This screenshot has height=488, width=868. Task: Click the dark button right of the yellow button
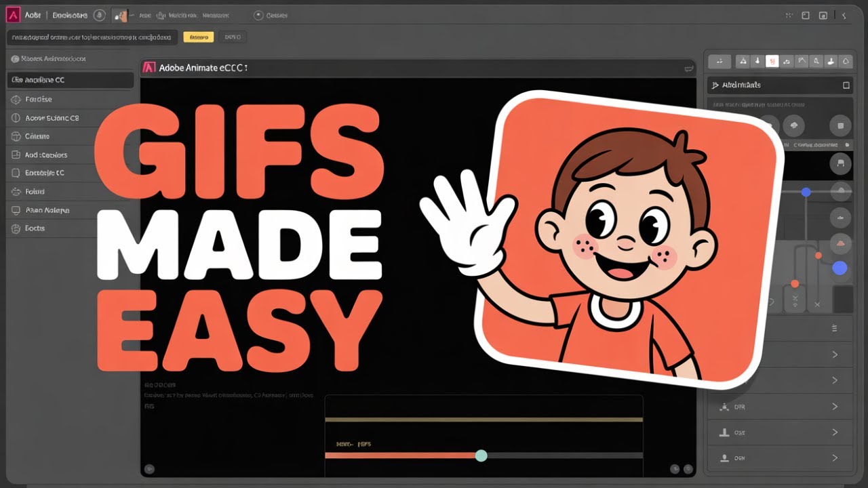(233, 37)
